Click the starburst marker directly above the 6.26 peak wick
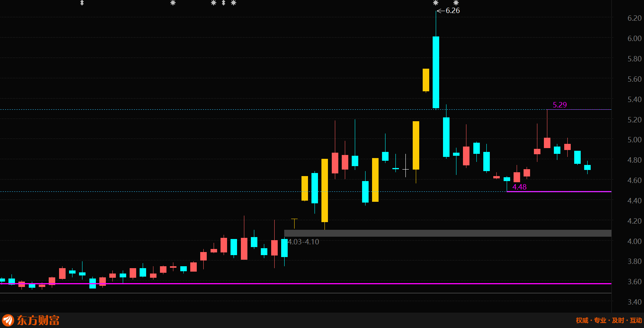The width and height of the screenshot is (644, 328). (x=436, y=3)
